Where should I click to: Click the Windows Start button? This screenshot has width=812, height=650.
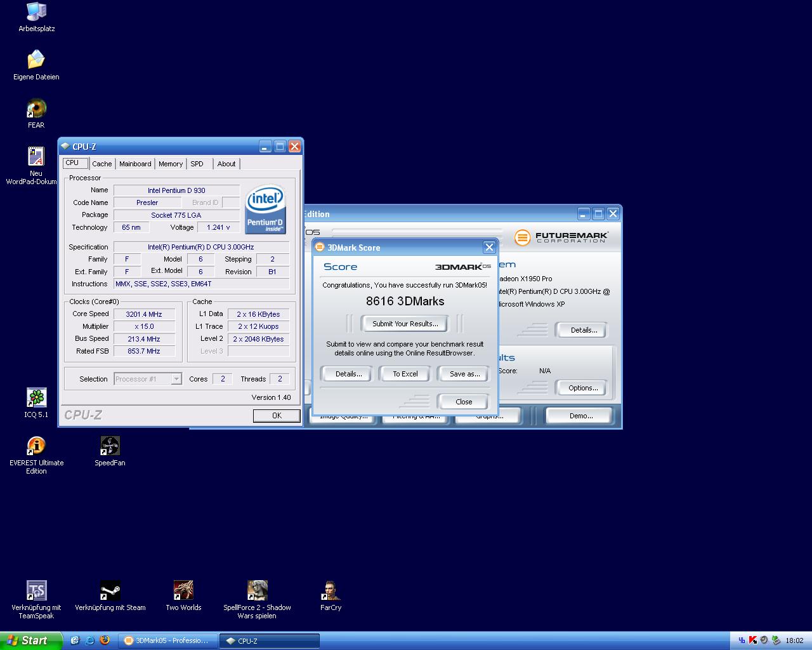coord(31,640)
